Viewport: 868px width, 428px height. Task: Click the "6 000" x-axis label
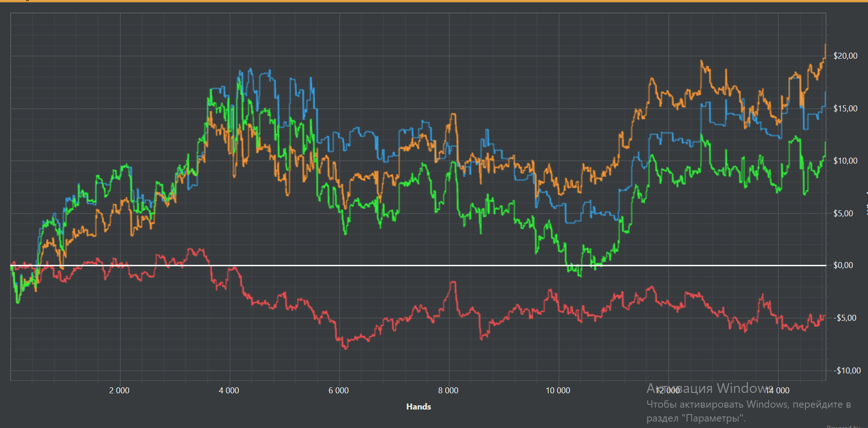click(x=339, y=391)
